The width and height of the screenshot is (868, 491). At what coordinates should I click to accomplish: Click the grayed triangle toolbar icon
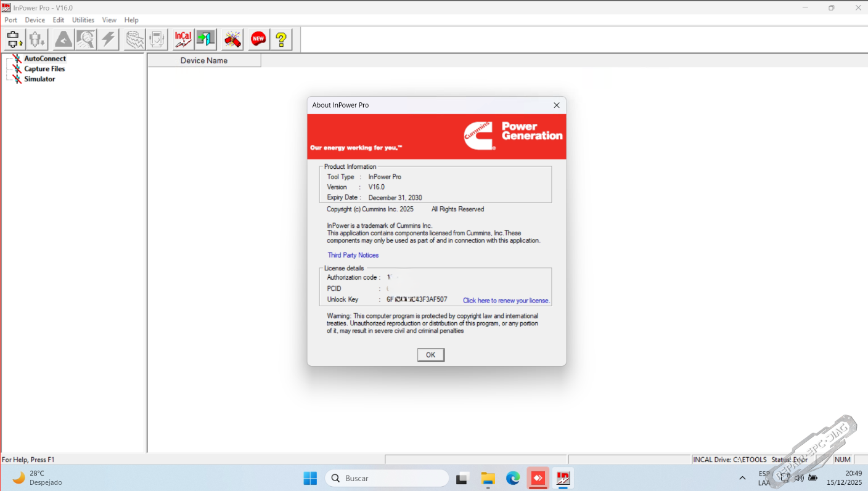[x=63, y=39]
